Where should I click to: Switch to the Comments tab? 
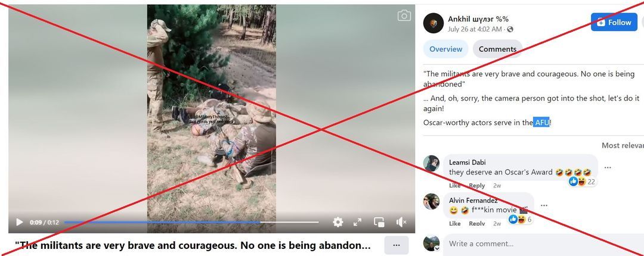click(x=497, y=49)
